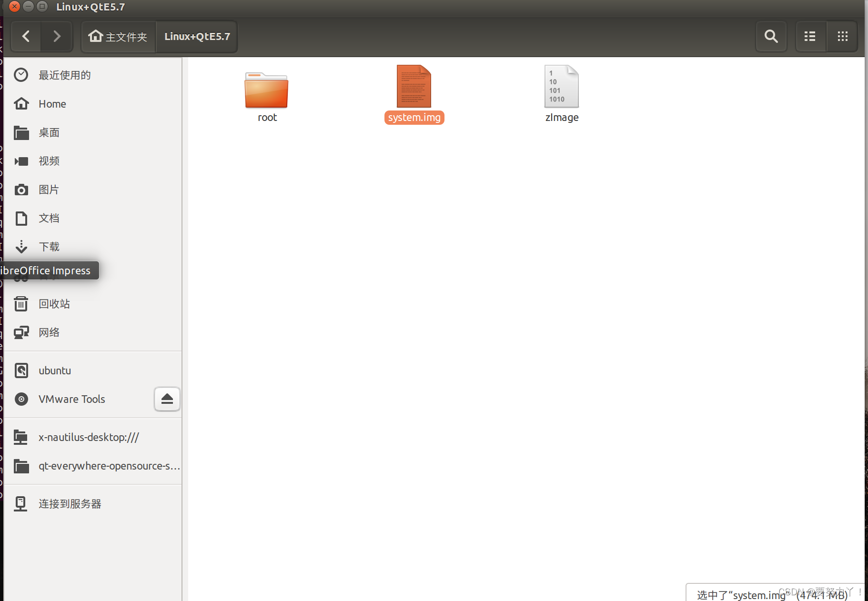Close the Linux+QtE5.7 window
868x601 pixels.
(x=14, y=7)
